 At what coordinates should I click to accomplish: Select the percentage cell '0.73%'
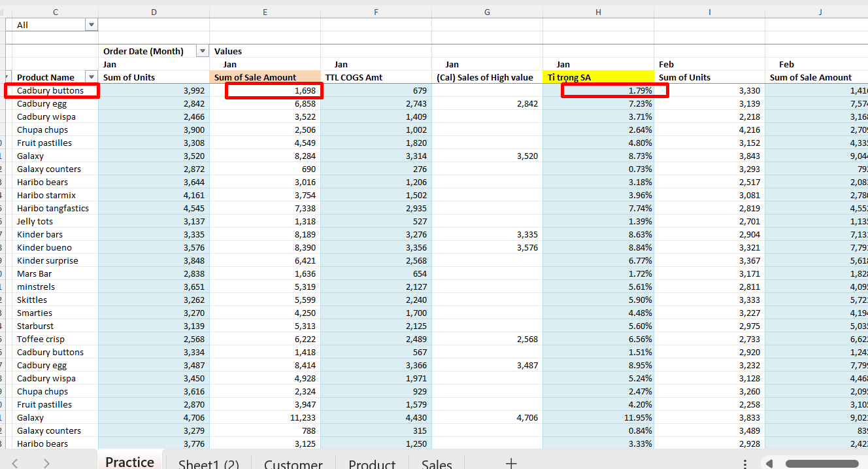pyautogui.click(x=598, y=169)
